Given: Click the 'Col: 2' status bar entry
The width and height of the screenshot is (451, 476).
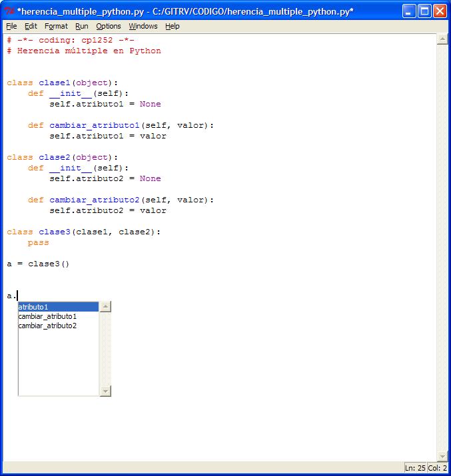Looking at the screenshot, I should pos(437,468).
